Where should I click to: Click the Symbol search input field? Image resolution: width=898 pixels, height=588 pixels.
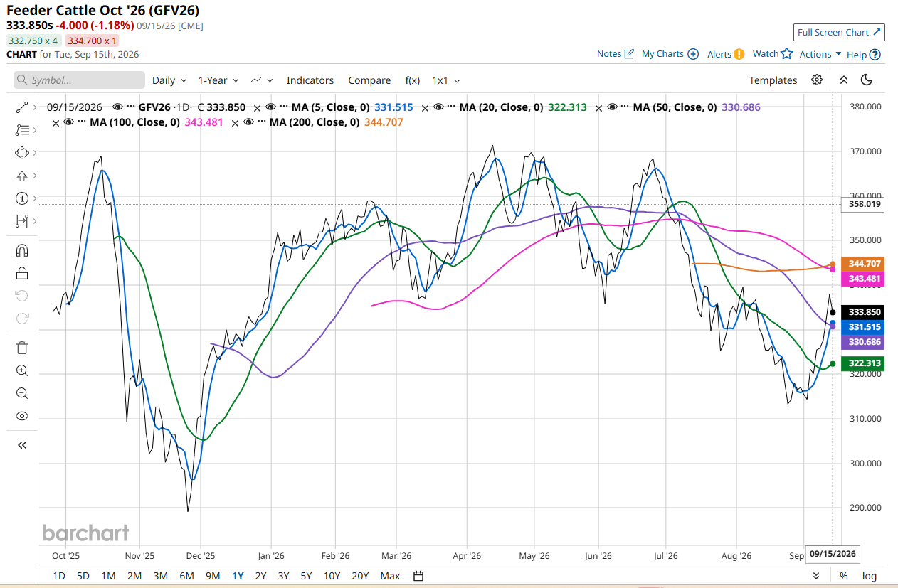coord(79,80)
